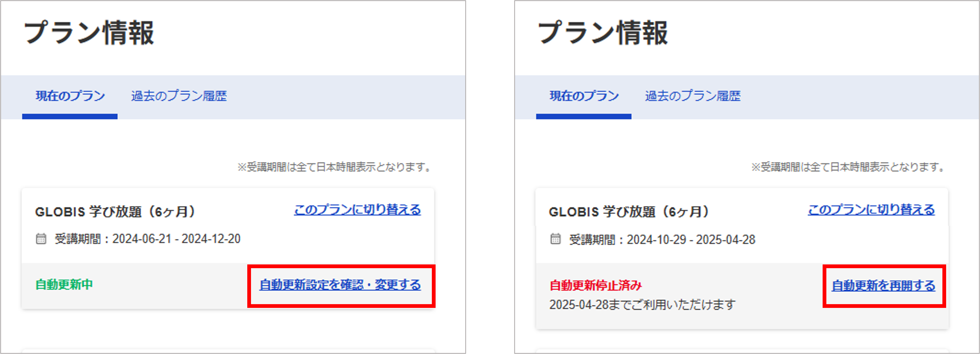The width and height of the screenshot is (980, 354).
Task: Open 過去のプラン履歴 tab in left panel
Action: click(x=179, y=96)
